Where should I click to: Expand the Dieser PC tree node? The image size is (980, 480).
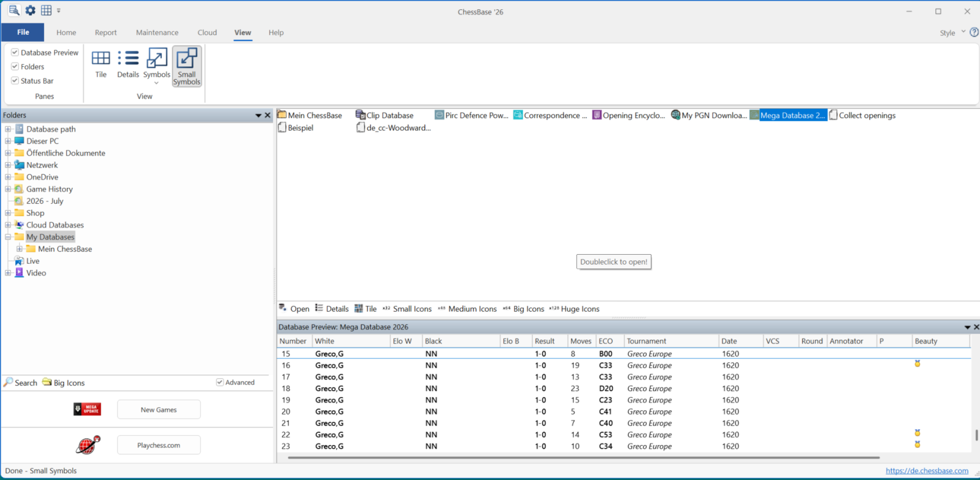pyautogui.click(x=8, y=141)
